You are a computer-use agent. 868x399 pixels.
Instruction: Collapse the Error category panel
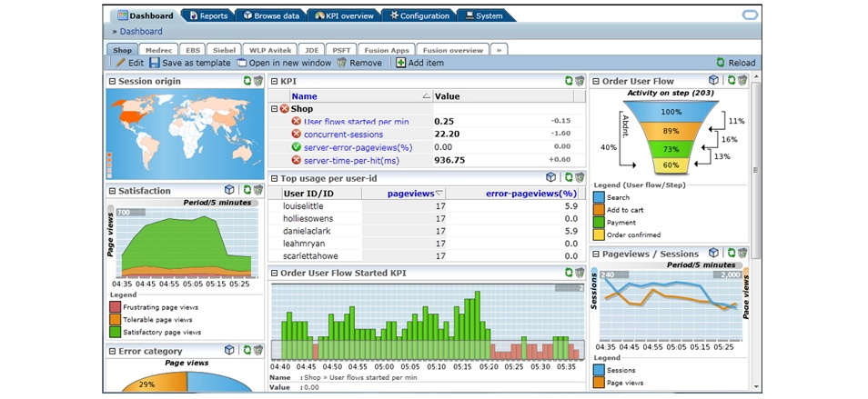(113, 352)
